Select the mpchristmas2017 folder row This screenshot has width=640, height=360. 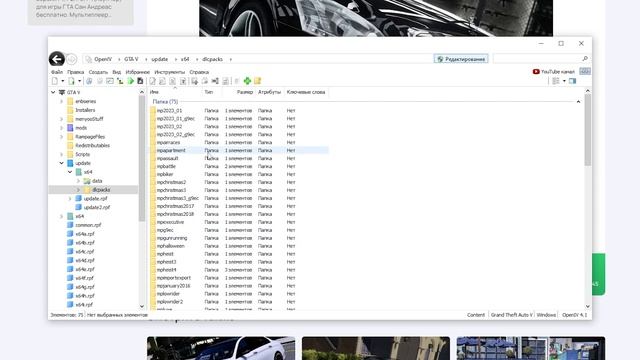point(239,206)
